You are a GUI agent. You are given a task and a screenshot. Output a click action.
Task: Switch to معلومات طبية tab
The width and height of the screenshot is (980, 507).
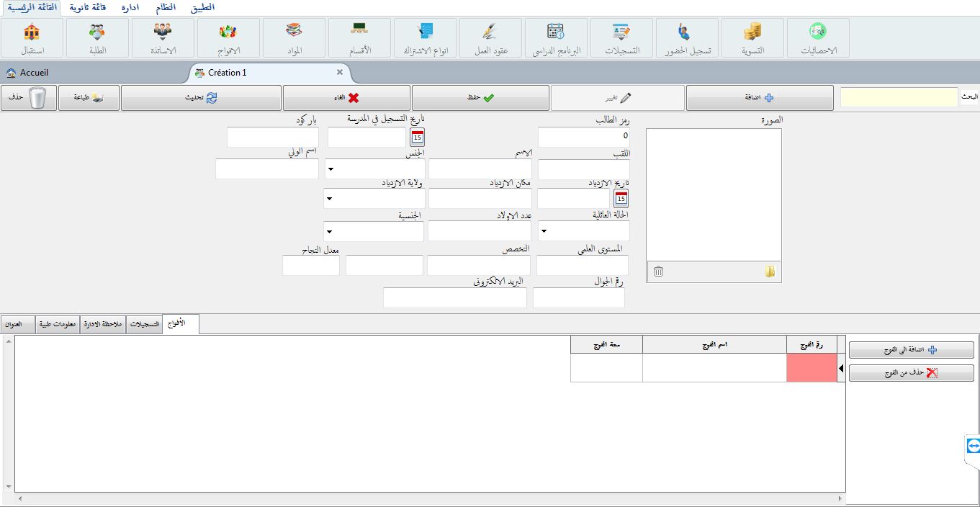[x=58, y=325]
